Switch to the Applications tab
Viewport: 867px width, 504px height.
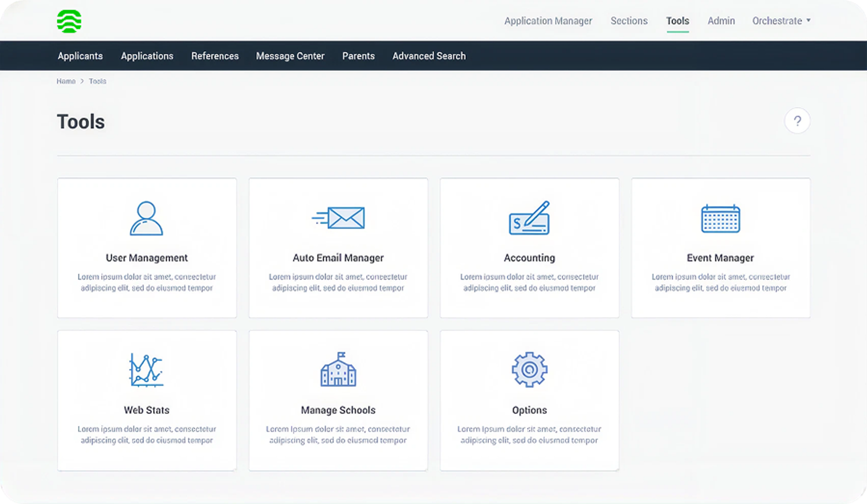[x=147, y=56]
